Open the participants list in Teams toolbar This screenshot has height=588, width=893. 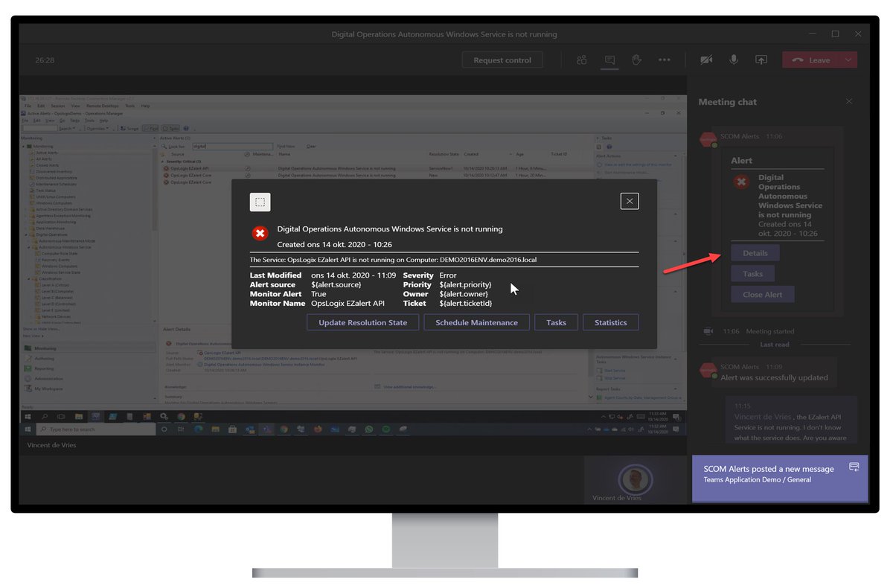[582, 60]
